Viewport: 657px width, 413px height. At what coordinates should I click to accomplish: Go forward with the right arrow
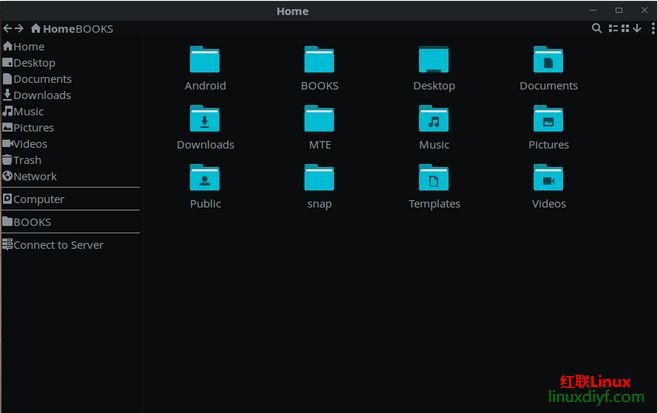19,29
